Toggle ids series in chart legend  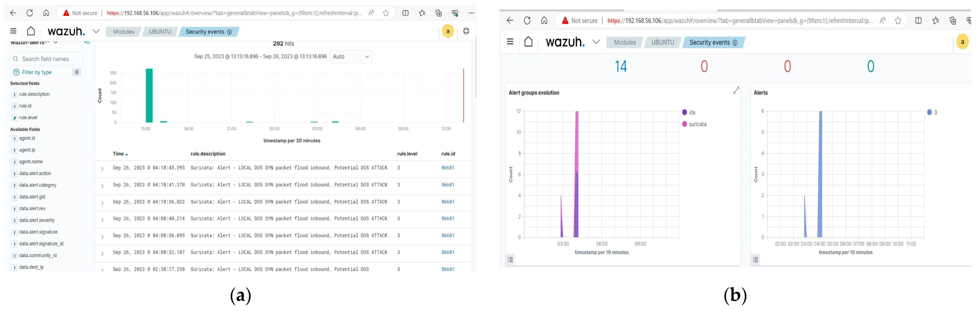click(x=692, y=112)
